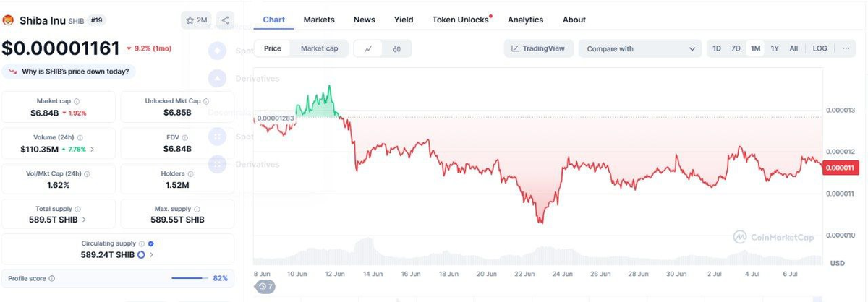Screen dimensions: 868x302
Task: Select 1Y time range
Action: 775,48
